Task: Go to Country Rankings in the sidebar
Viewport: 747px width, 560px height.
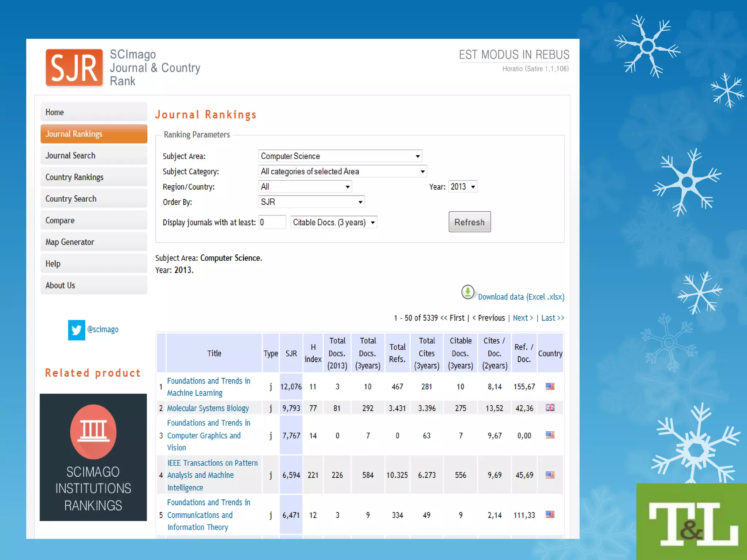Action: click(x=94, y=177)
